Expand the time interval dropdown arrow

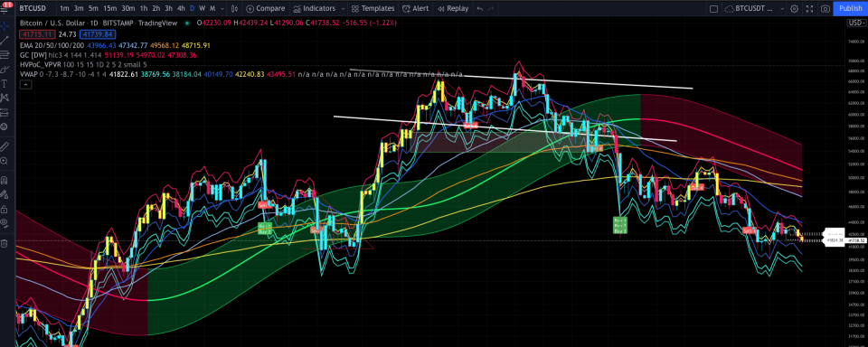pos(223,8)
